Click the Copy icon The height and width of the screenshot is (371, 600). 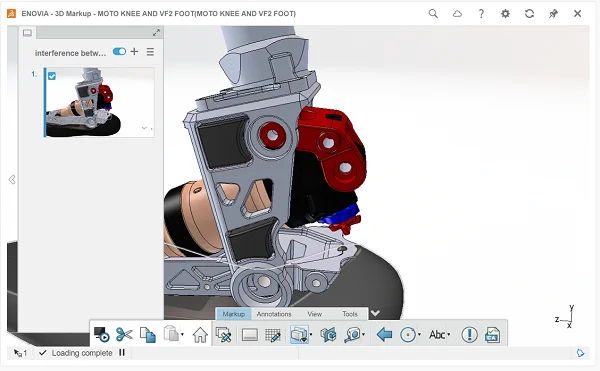(x=148, y=335)
